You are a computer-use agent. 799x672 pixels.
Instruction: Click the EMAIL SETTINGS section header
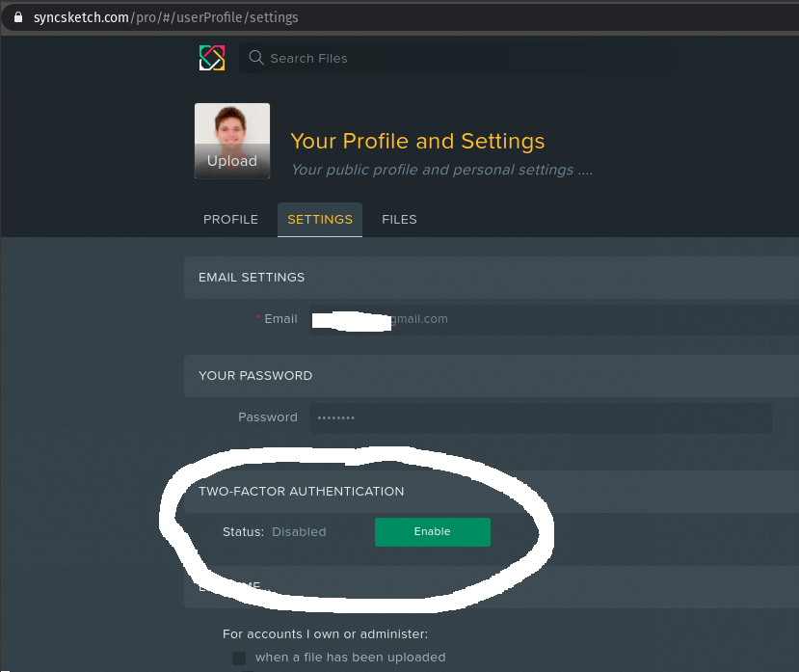point(252,277)
